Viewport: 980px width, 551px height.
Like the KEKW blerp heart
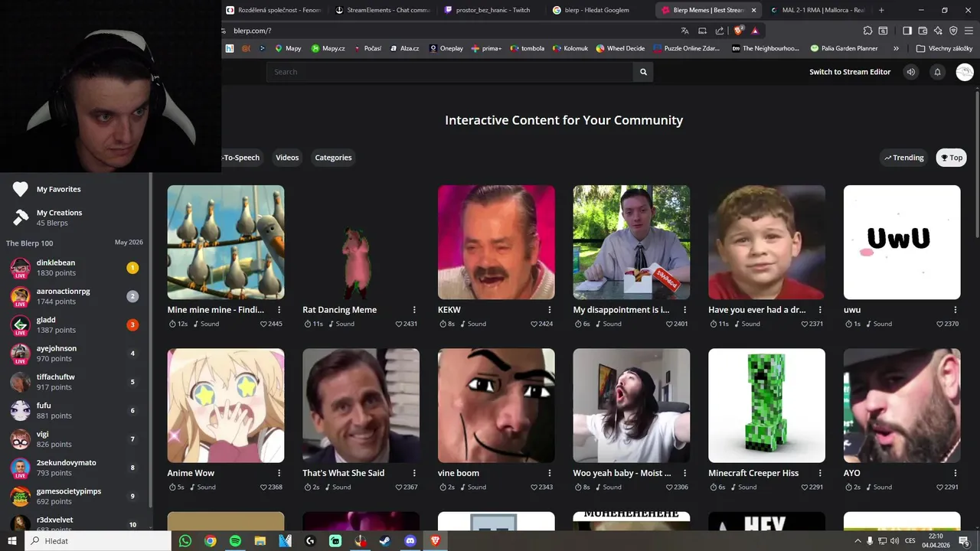(534, 324)
